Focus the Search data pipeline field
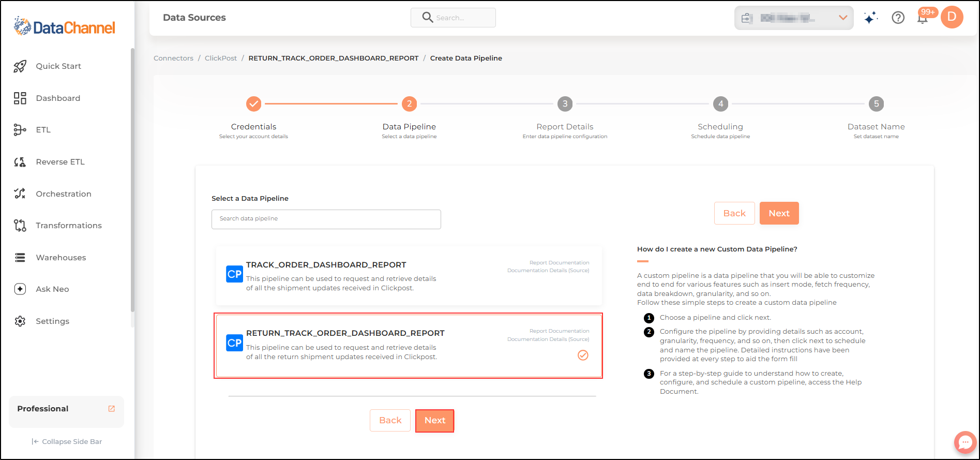The width and height of the screenshot is (980, 460). (326, 219)
